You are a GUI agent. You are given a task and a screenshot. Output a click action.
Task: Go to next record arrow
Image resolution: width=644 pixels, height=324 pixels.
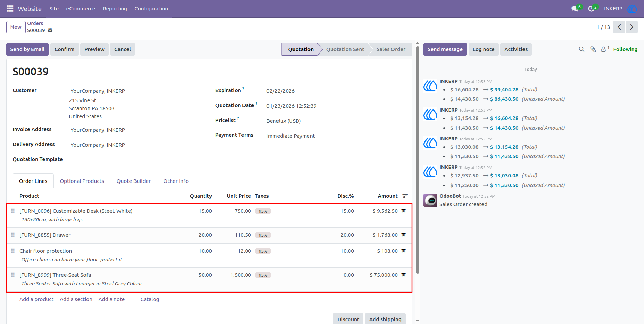(632, 27)
